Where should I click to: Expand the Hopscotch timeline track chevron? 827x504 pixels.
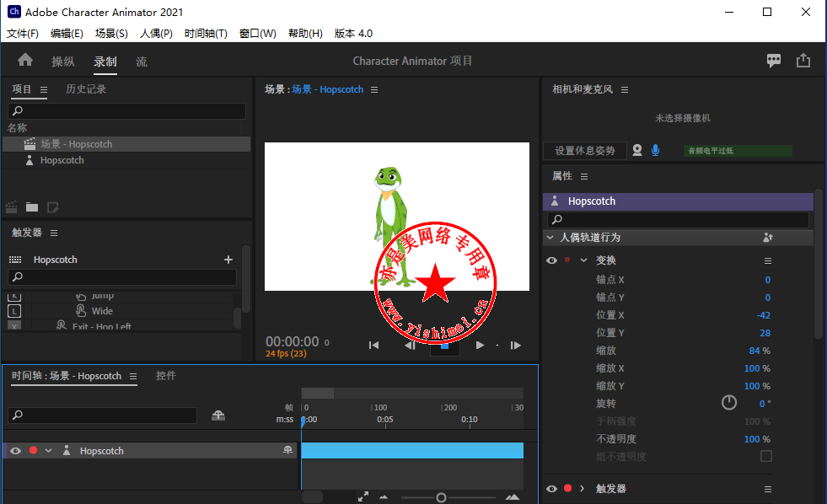(x=49, y=451)
